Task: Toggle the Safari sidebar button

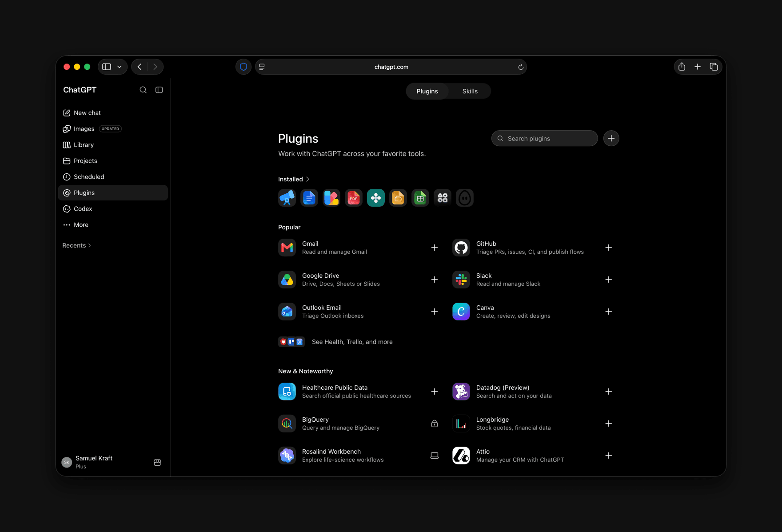Action: (107, 67)
